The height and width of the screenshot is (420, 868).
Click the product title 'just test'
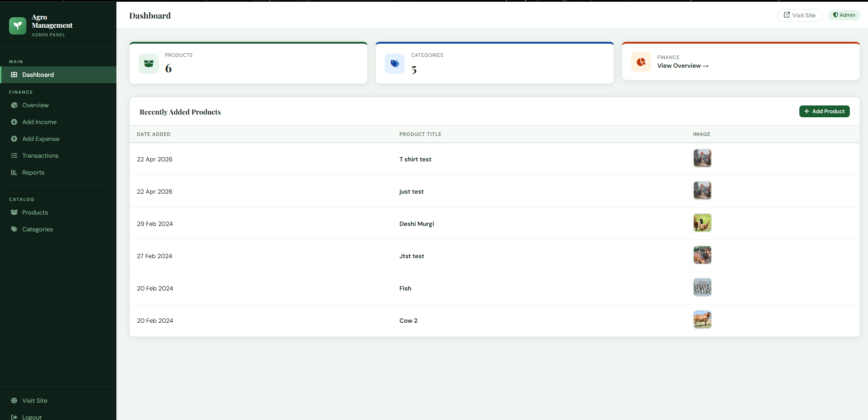coord(411,192)
